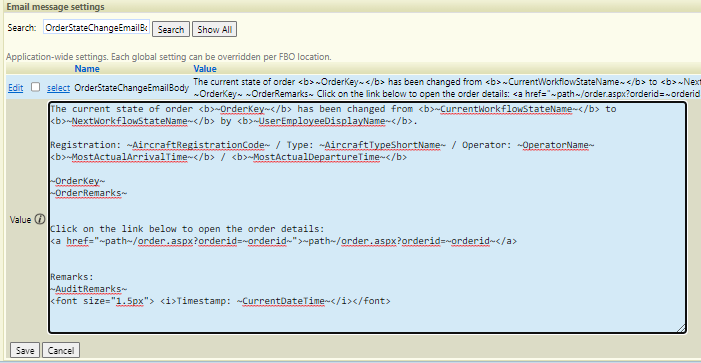Click the 'href' anchor line in editor
This screenshot has height=363, width=701.
coord(284,241)
